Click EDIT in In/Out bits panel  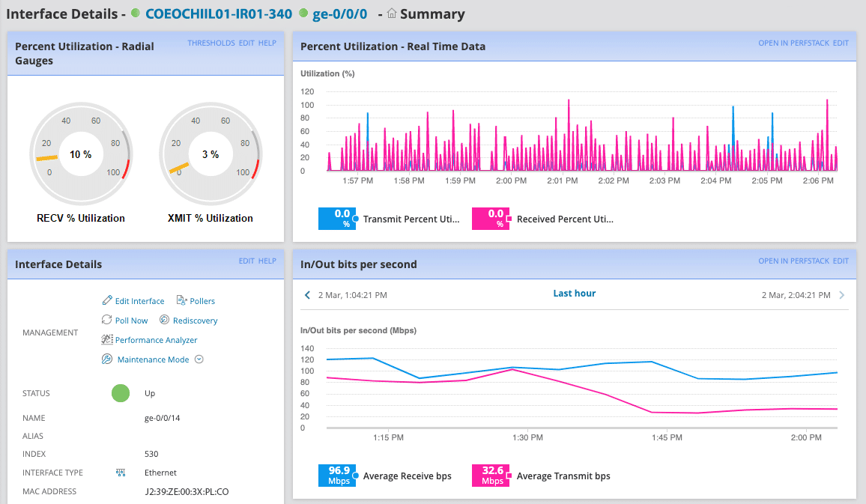(x=841, y=261)
